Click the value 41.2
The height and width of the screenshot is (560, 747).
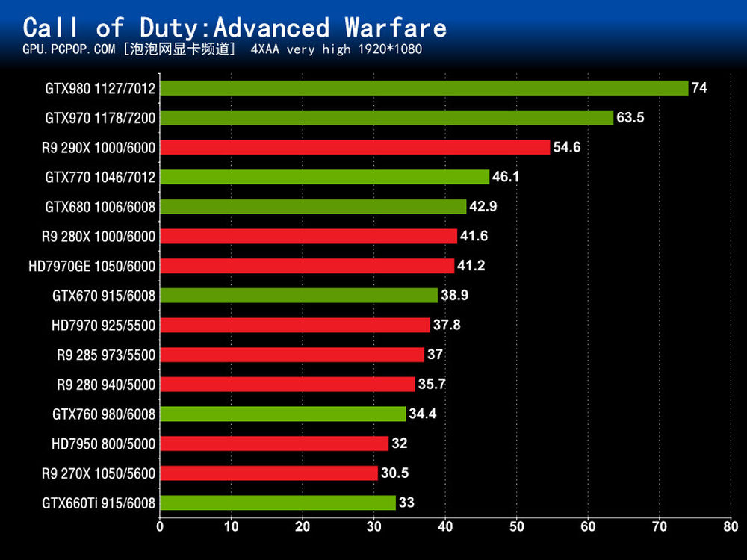click(x=471, y=265)
